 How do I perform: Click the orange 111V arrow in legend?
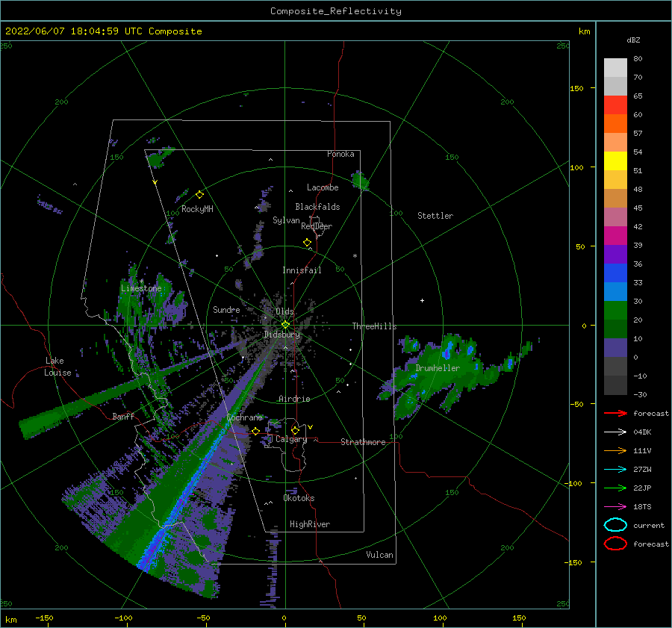tap(615, 450)
